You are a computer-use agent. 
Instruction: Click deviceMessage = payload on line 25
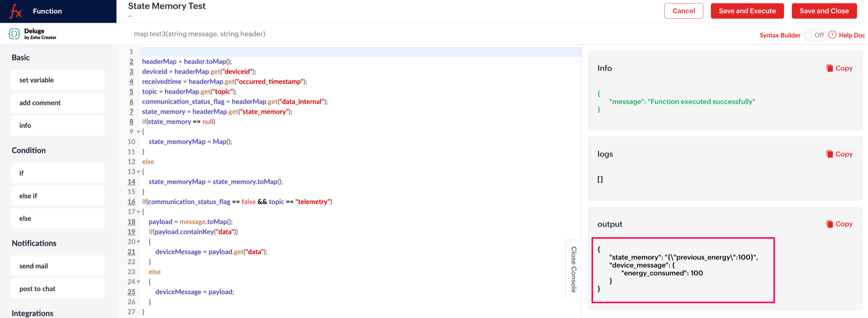[195, 292]
